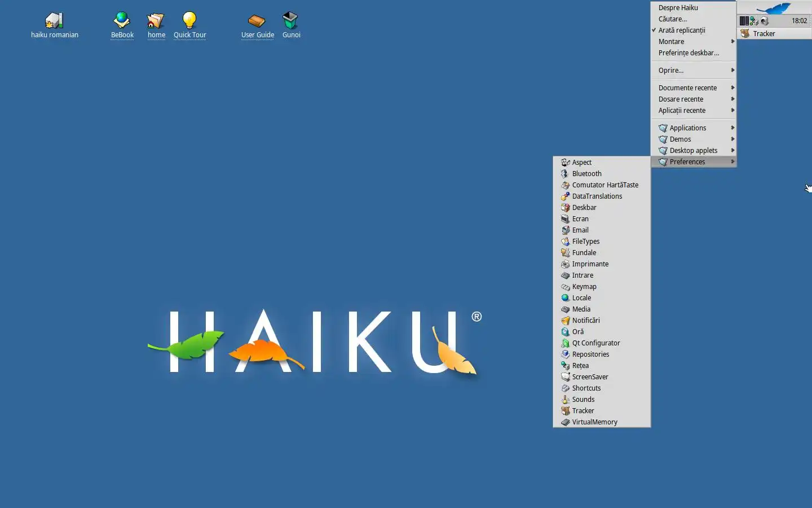The image size is (812, 508).
Task: Click the volume tray icon
Action: pos(764,21)
